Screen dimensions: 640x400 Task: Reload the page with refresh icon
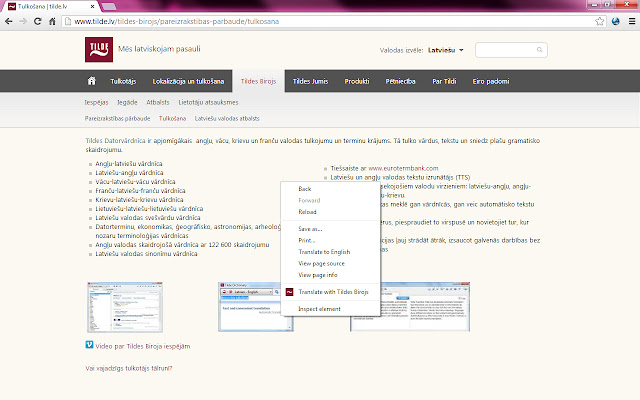[x=38, y=21]
